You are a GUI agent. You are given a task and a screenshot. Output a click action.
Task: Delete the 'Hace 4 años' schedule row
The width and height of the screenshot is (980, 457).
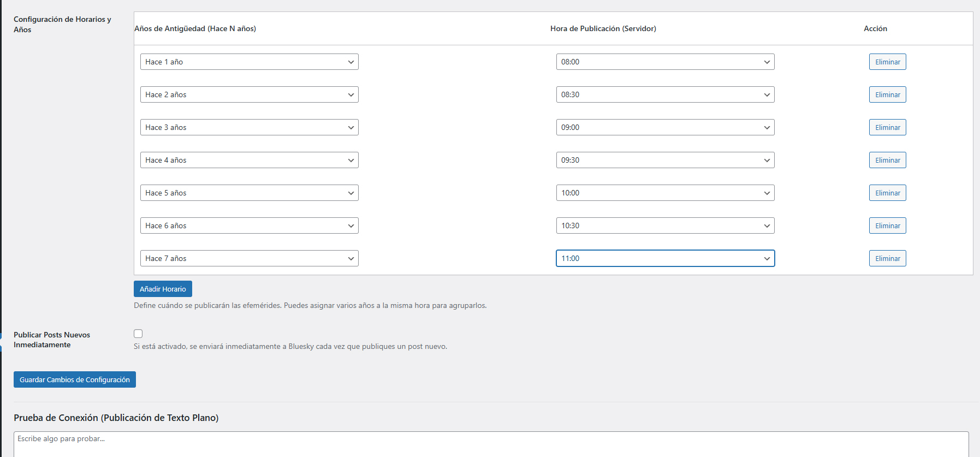(887, 160)
